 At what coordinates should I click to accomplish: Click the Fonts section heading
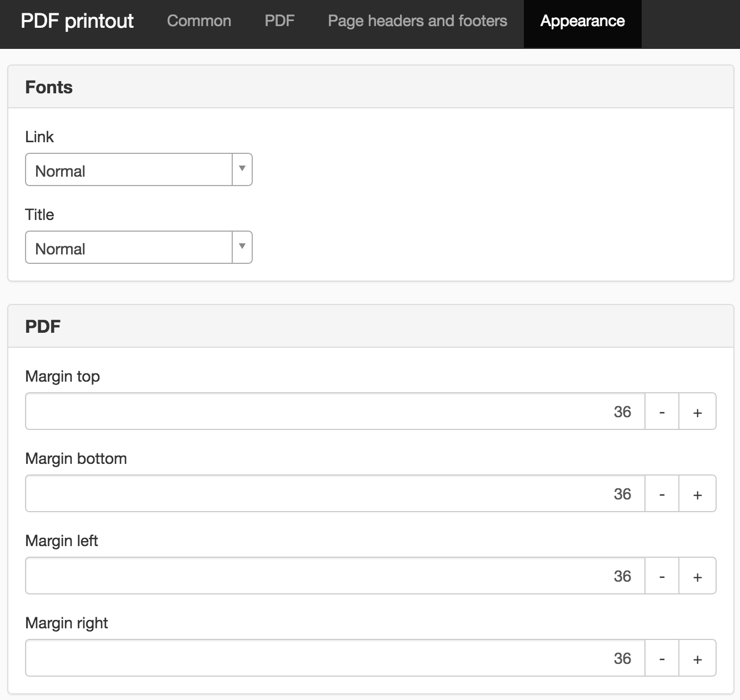click(49, 87)
